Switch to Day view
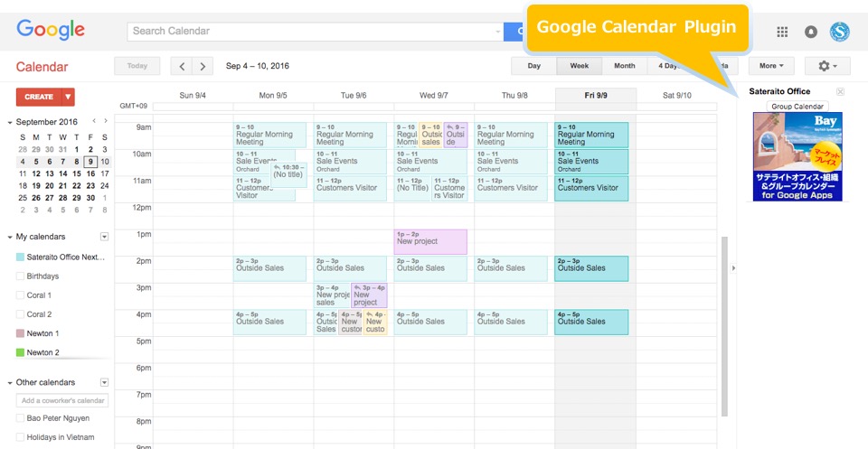 point(534,66)
